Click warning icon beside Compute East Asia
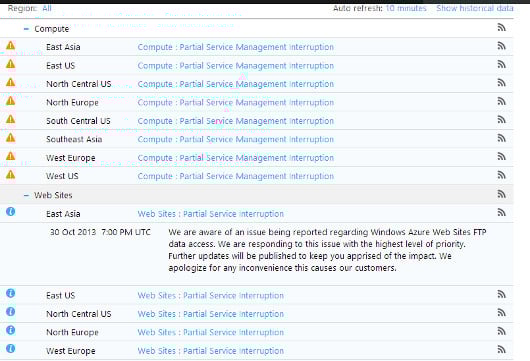This screenshot has height=361, width=530. 10,45
